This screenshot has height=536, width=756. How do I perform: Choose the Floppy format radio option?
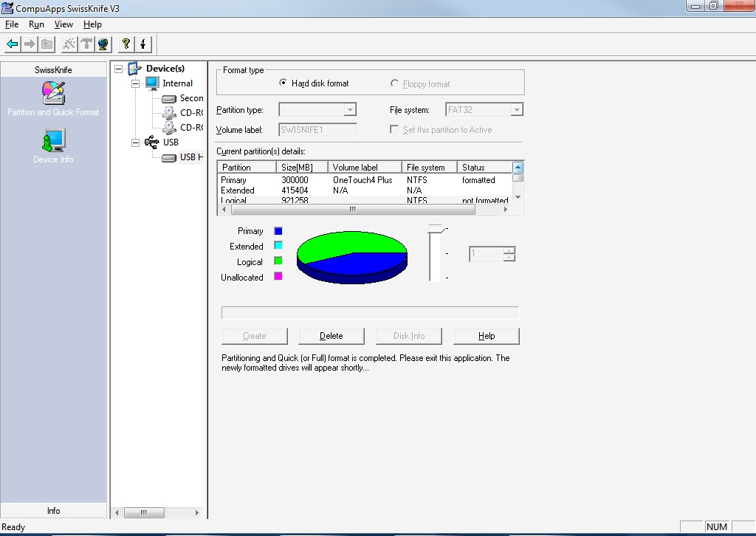(395, 84)
